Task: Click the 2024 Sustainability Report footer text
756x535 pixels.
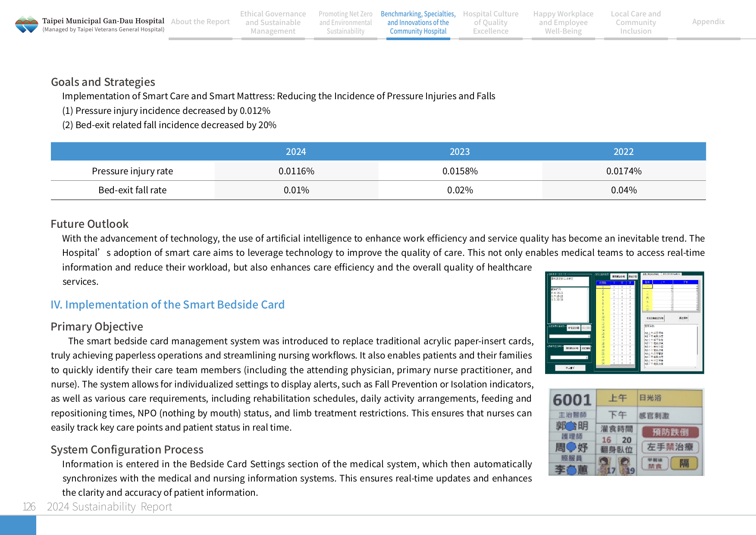Action: [110, 507]
